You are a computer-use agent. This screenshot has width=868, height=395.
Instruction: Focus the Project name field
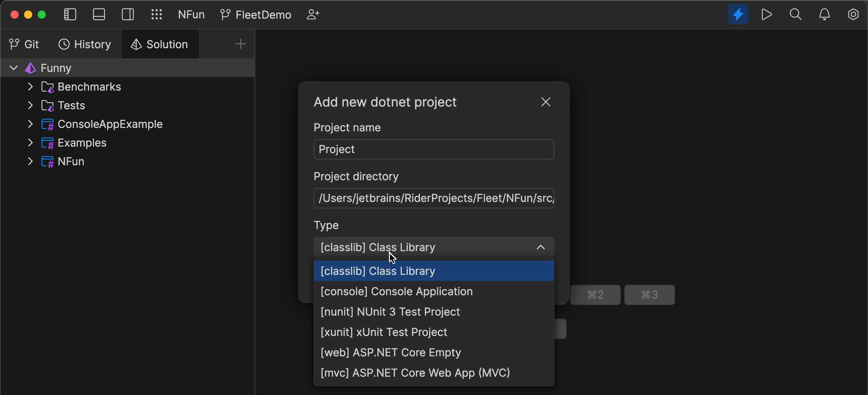pyautogui.click(x=434, y=149)
